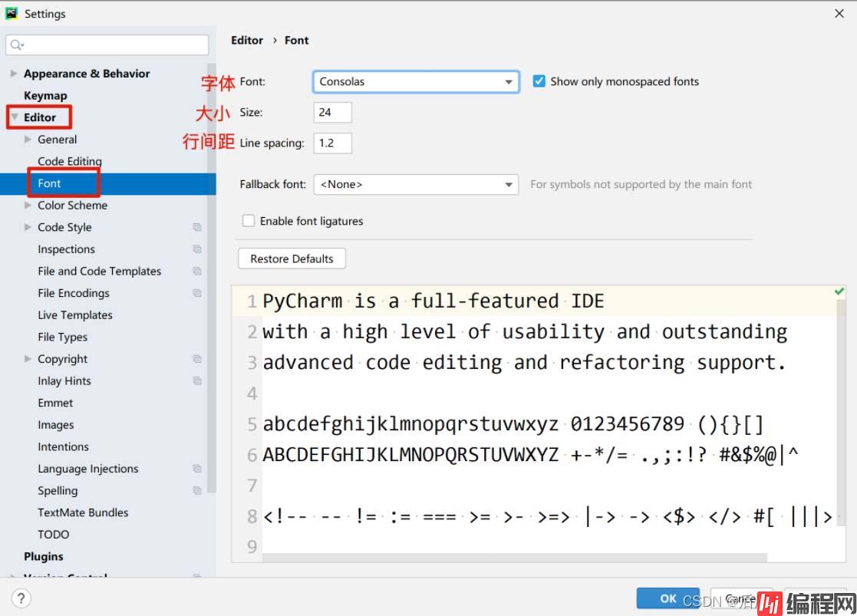Click the copy icon beside Inlay Hints

point(197,381)
